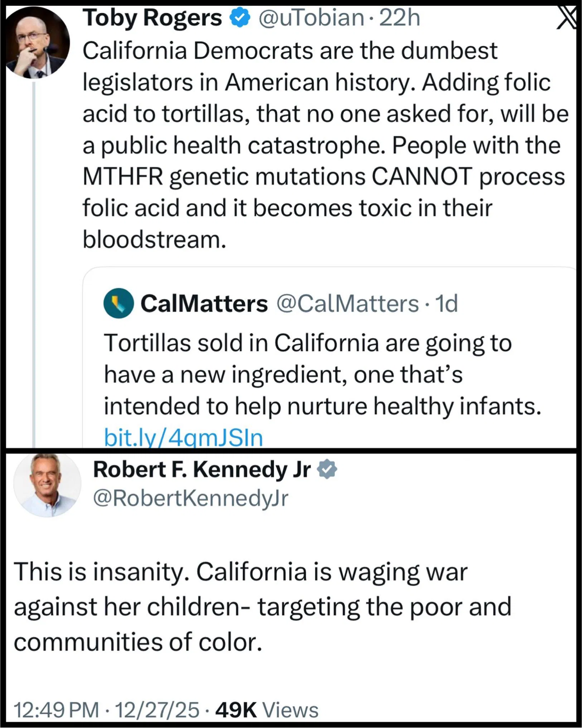The width and height of the screenshot is (582, 728).
Task: Open the CalMatters account name
Action: click(x=204, y=304)
